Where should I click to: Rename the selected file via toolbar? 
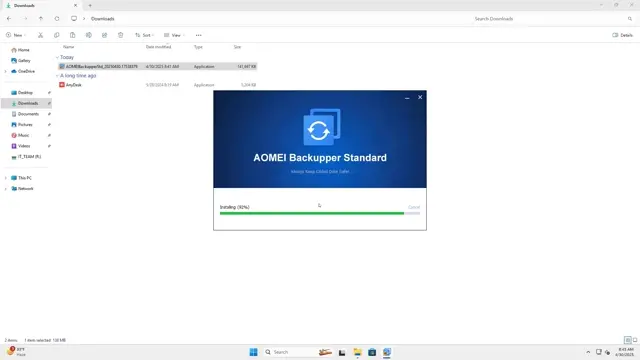89,35
